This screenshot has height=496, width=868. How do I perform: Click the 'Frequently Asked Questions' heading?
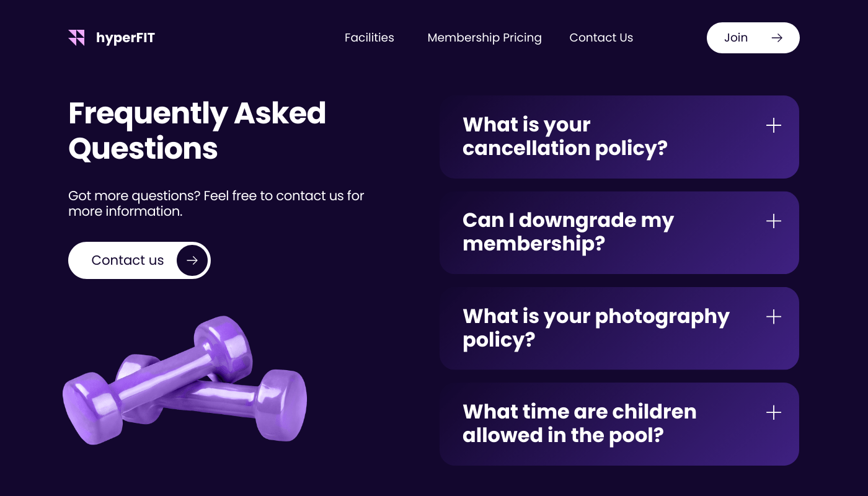pos(197,131)
